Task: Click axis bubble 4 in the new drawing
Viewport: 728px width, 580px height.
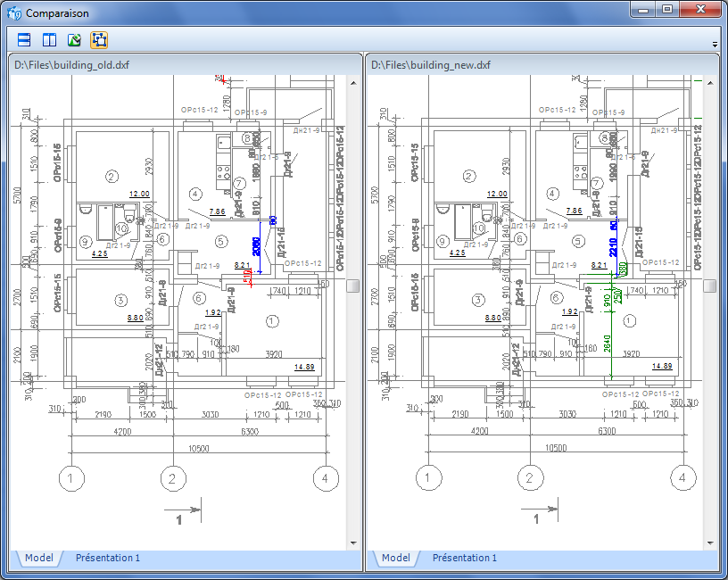Action: click(x=682, y=479)
